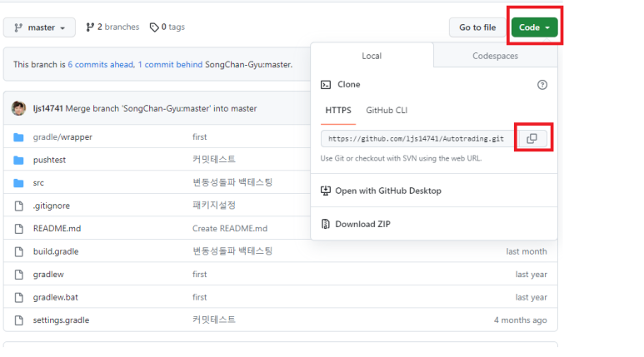
Task: Click the clone help question mark icon
Action: click(x=542, y=85)
